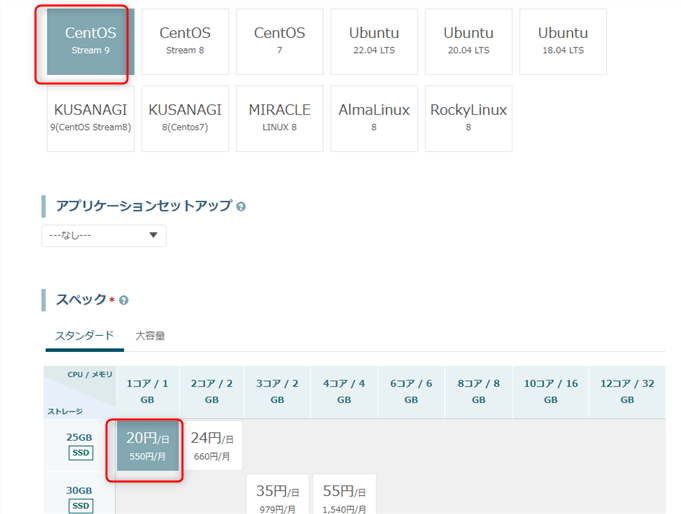Choose MIRACLE LINUX 8 image
The width and height of the screenshot is (681, 514).
click(280, 119)
